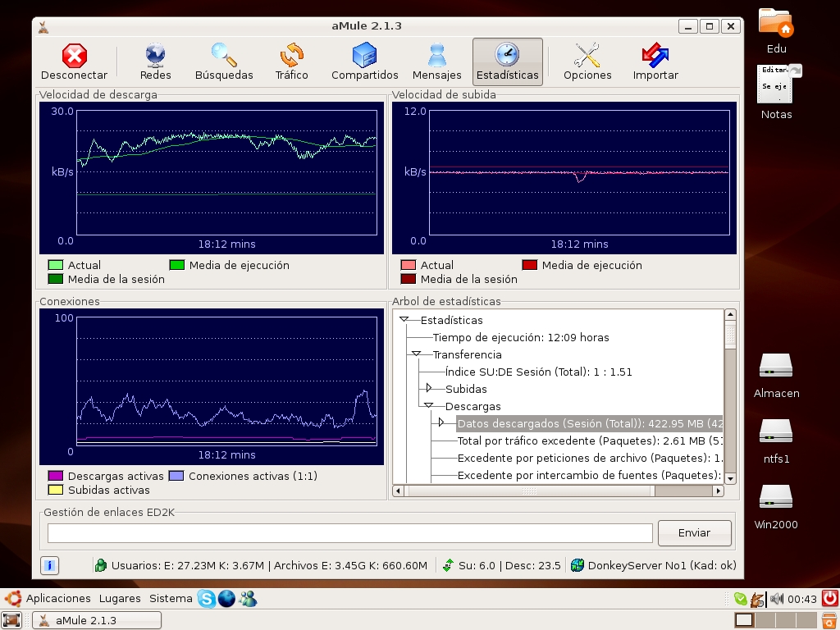
Task: Select Excedente por peticiones de archivo row
Action: [x=590, y=458]
